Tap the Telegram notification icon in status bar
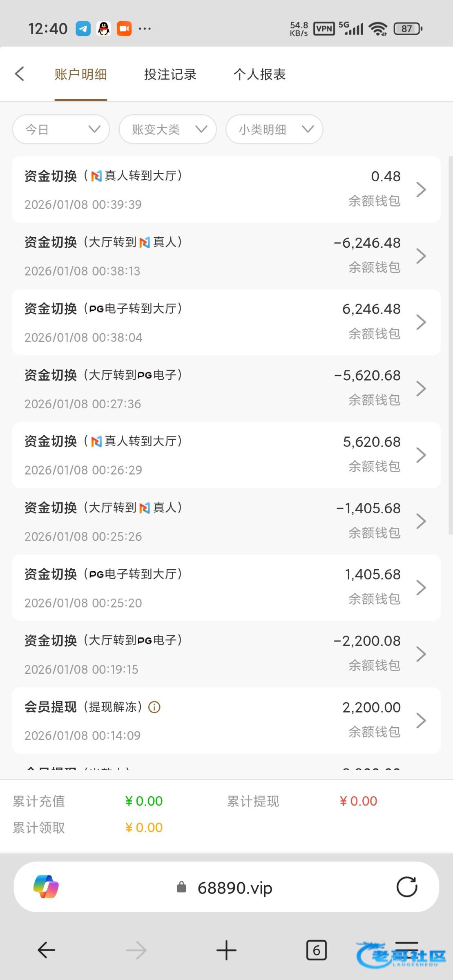Viewport: 453px width, 980px height. [x=83, y=29]
